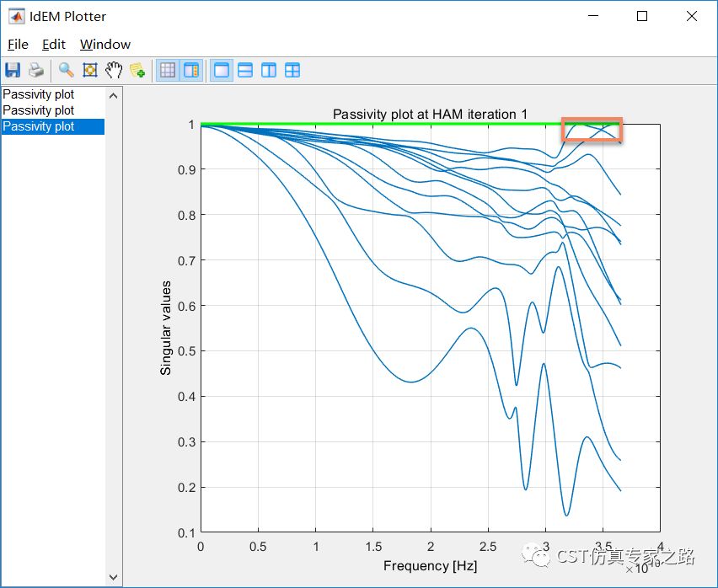Select the highlighted third Passivity plot entry

pos(53,126)
